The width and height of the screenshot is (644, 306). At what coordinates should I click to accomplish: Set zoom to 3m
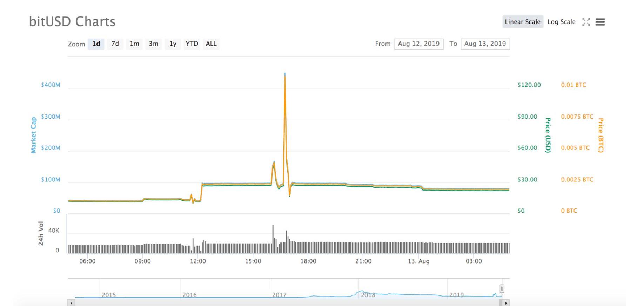point(153,44)
